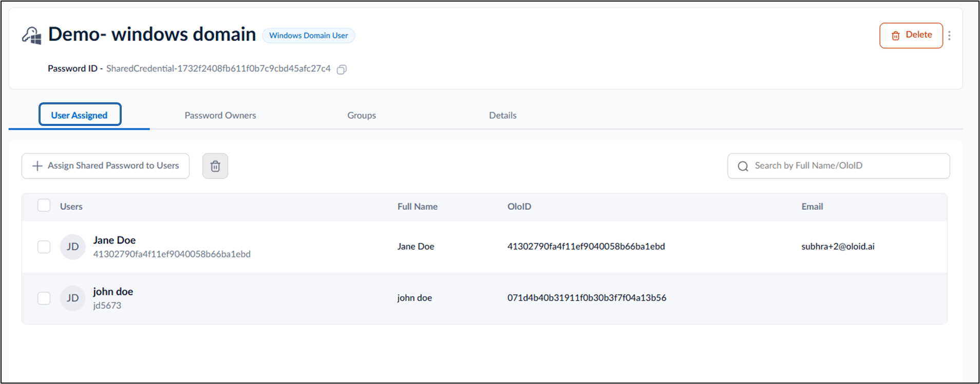
Task: Open the three-dot more options menu
Action: 949,35
